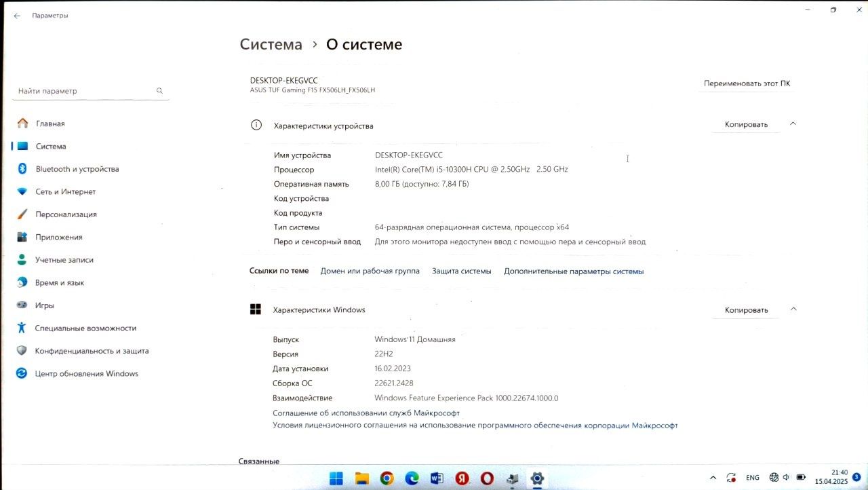Click the Windows 11 Домашняя edition value
Viewport: 868px width, 490px height.
(415, 339)
